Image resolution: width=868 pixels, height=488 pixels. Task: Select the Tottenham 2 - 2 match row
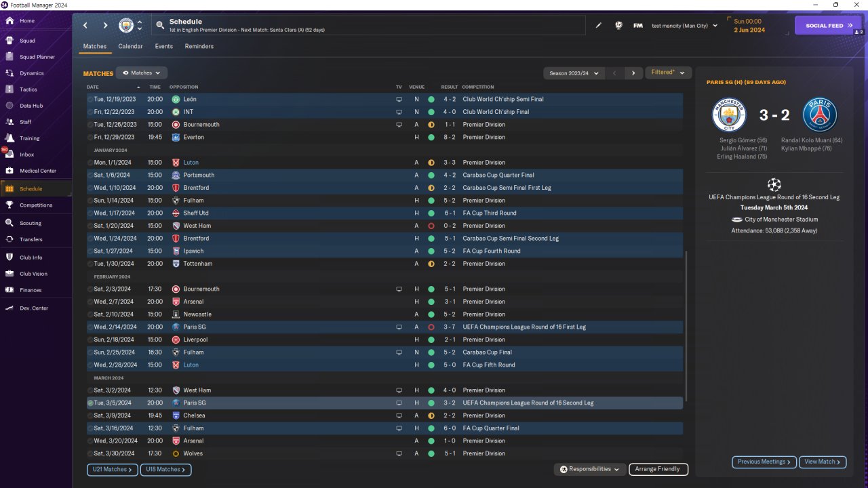point(384,264)
